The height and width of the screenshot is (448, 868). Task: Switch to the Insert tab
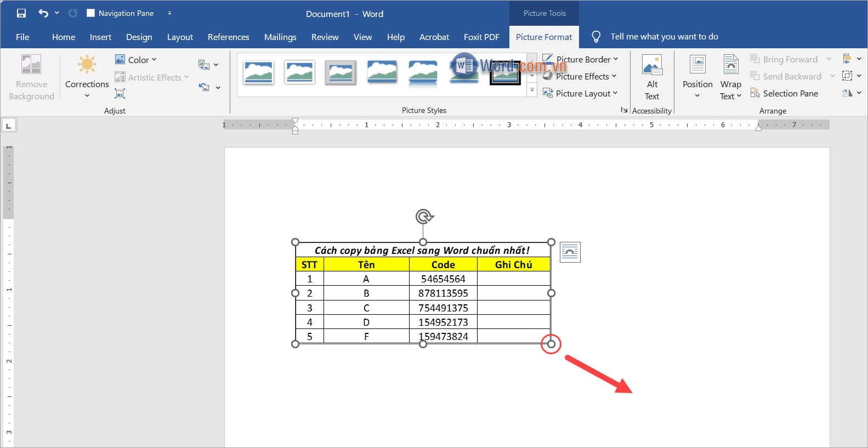tap(100, 37)
